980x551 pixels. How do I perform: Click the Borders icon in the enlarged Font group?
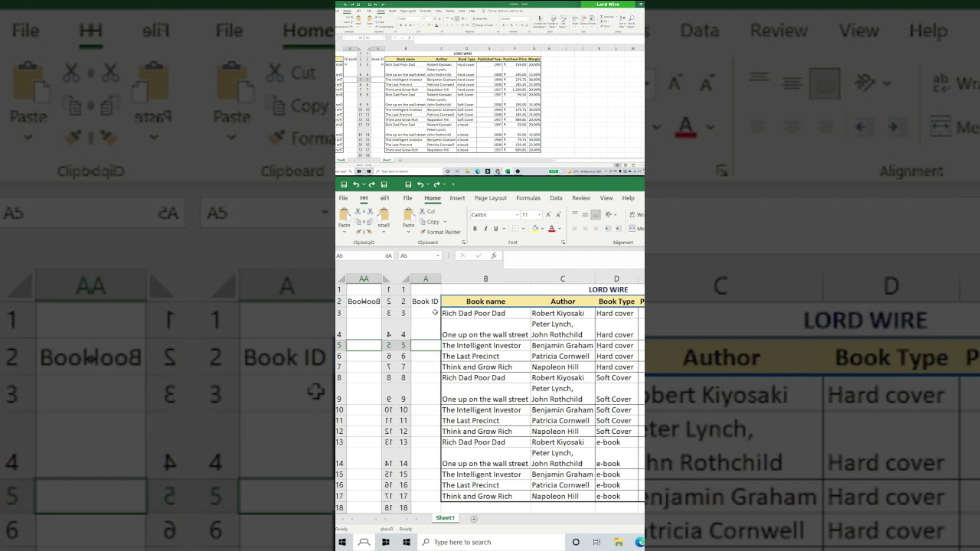515,229
